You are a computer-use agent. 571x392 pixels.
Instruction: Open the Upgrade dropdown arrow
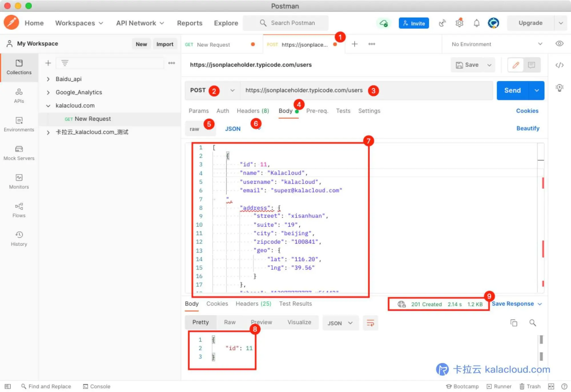561,23
